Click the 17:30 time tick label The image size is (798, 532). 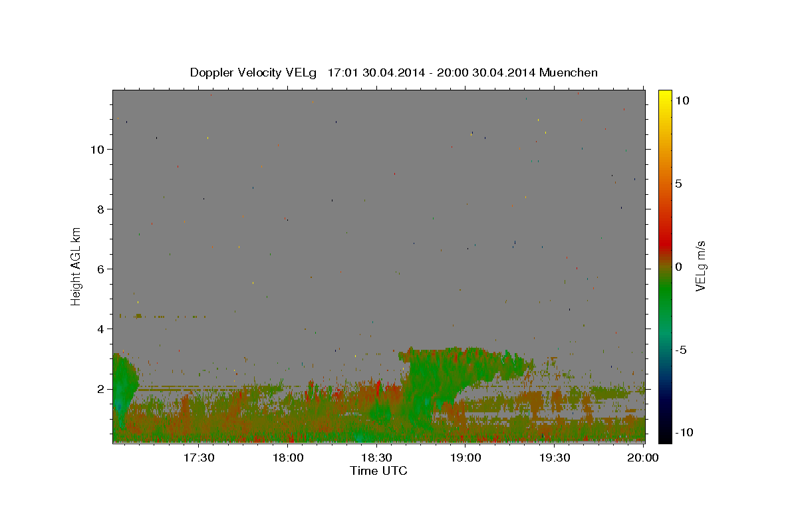(x=199, y=458)
